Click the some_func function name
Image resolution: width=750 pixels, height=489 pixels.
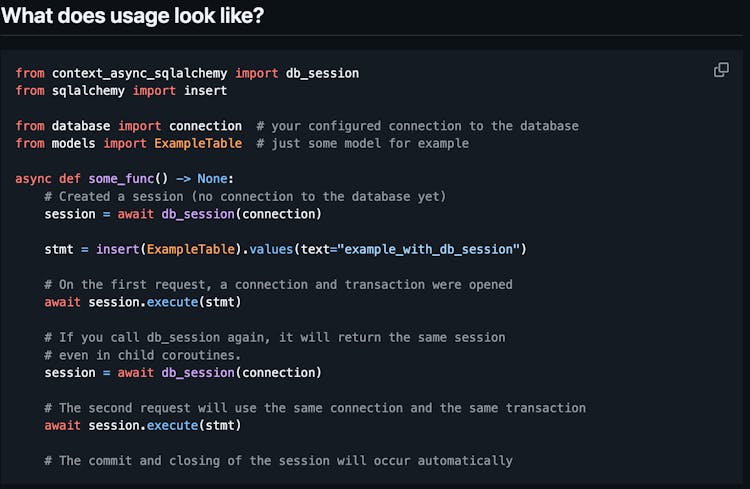121,179
